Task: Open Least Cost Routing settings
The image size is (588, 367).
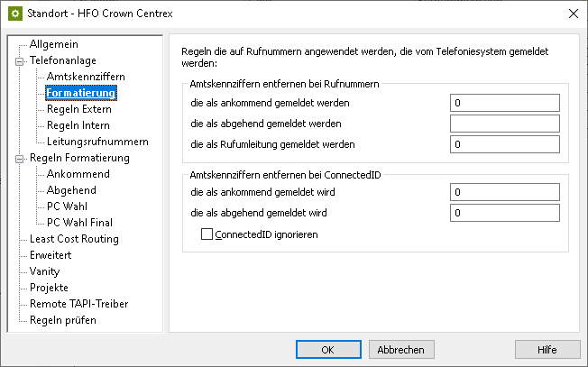Action: (74, 239)
